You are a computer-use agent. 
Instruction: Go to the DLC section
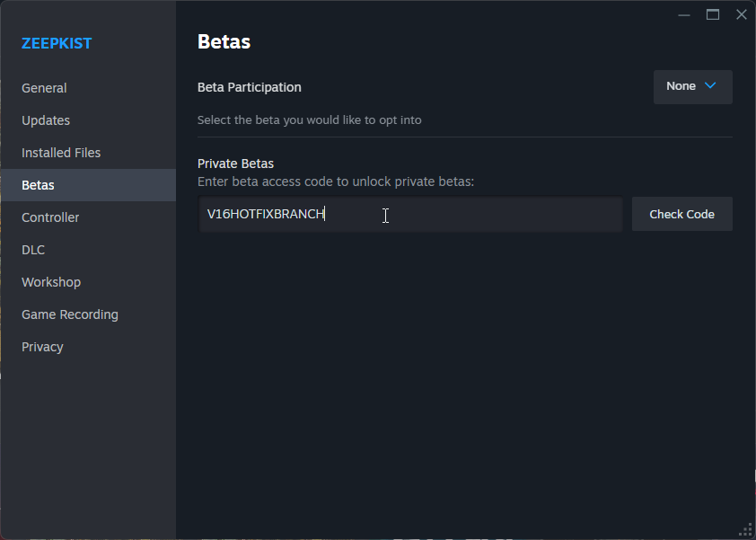click(33, 250)
